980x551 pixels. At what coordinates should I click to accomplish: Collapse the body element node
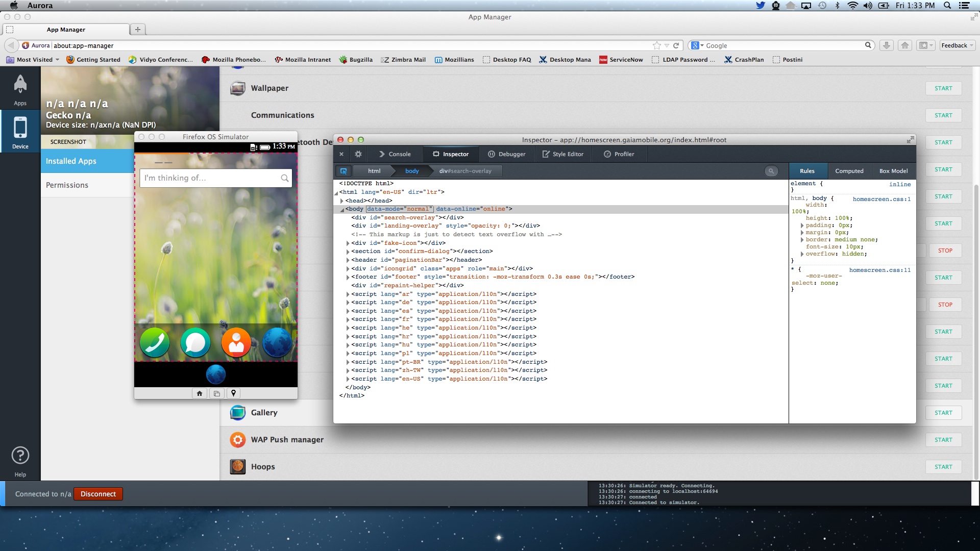pos(342,210)
